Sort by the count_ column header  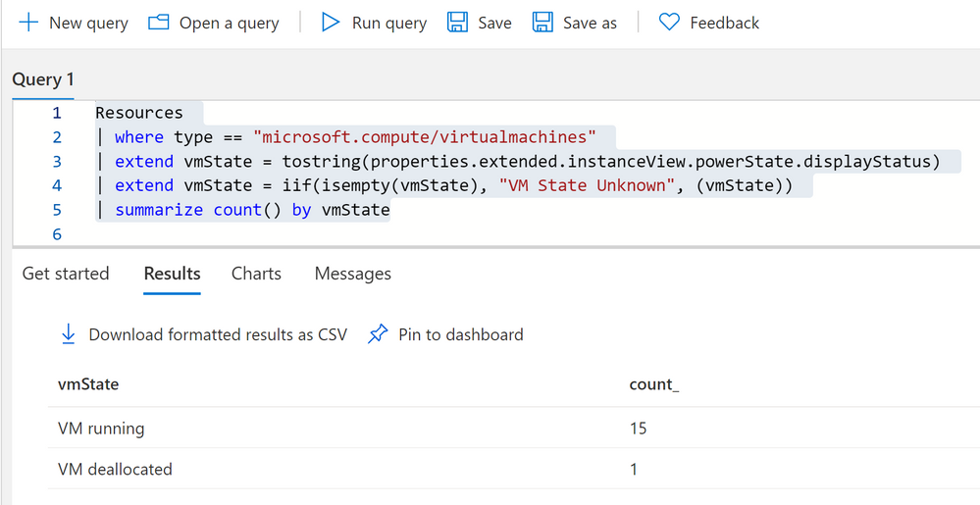click(653, 384)
